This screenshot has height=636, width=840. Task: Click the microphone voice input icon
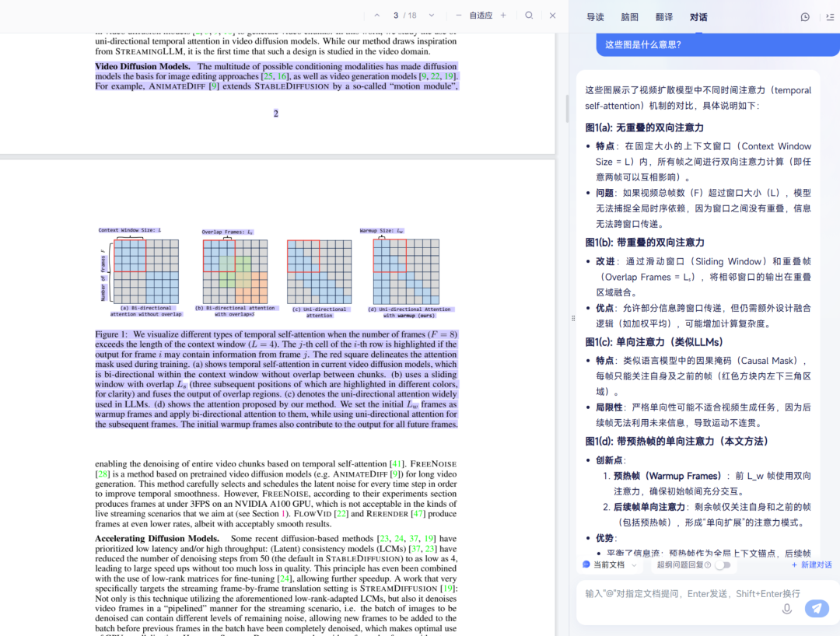click(x=787, y=608)
